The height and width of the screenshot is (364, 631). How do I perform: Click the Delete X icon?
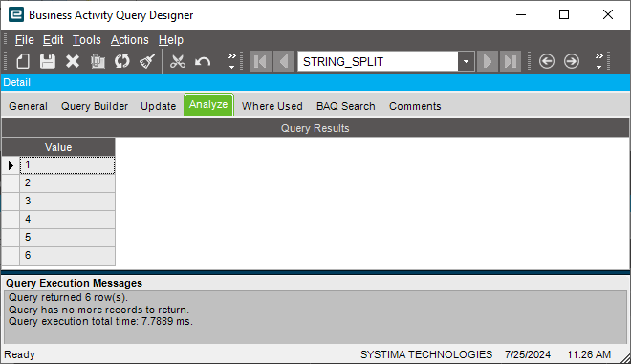point(73,61)
